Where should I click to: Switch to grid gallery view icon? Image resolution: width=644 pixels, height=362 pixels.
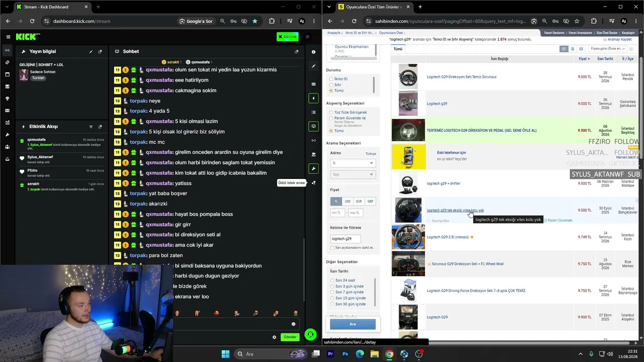coord(581,49)
